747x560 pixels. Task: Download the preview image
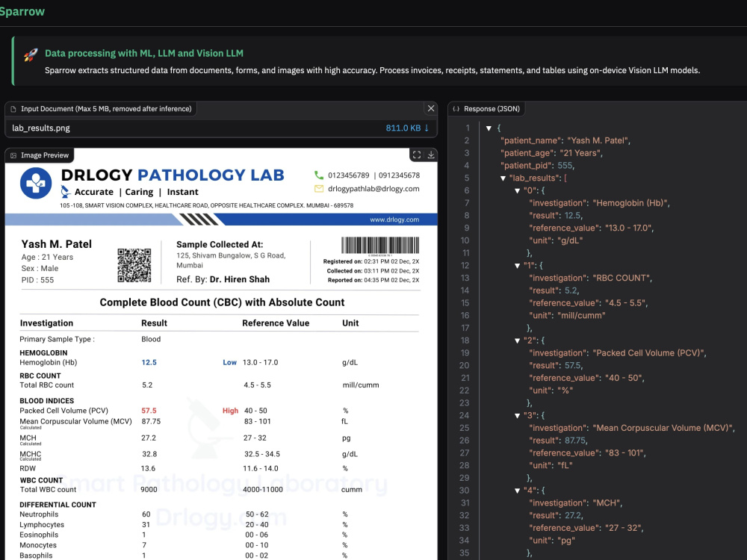431,155
